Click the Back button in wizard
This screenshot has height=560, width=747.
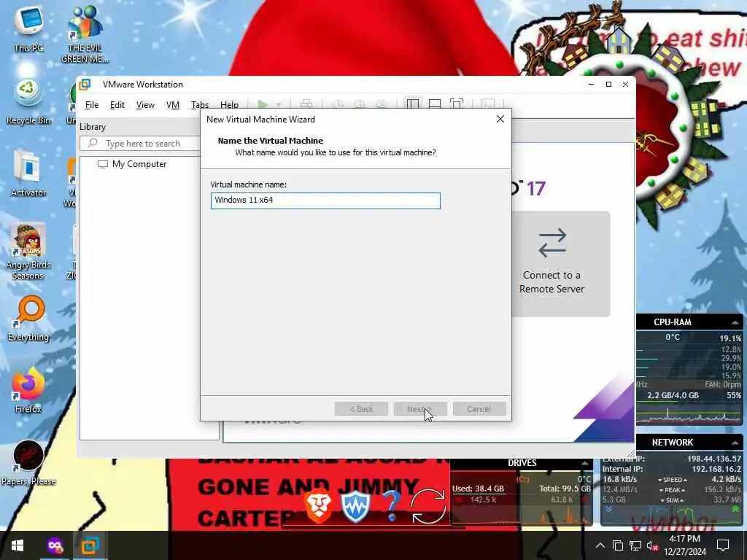pos(361,409)
